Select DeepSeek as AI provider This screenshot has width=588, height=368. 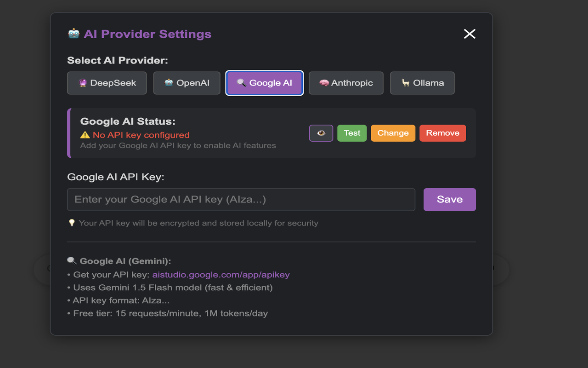pos(107,83)
